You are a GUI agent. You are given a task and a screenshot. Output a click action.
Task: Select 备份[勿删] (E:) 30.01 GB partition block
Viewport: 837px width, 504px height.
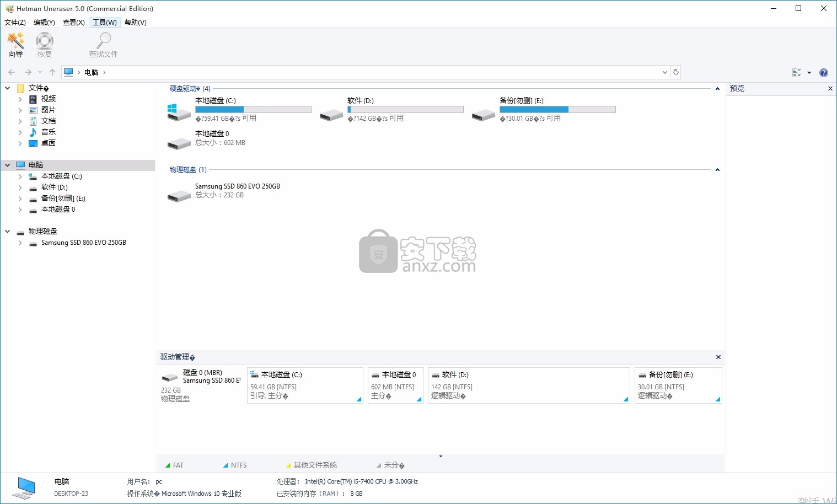click(x=678, y=385)
